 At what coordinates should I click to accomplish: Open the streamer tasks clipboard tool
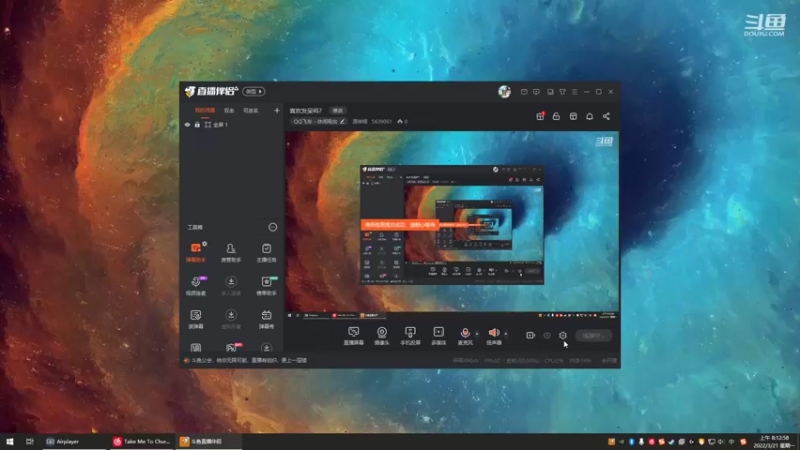266,253
